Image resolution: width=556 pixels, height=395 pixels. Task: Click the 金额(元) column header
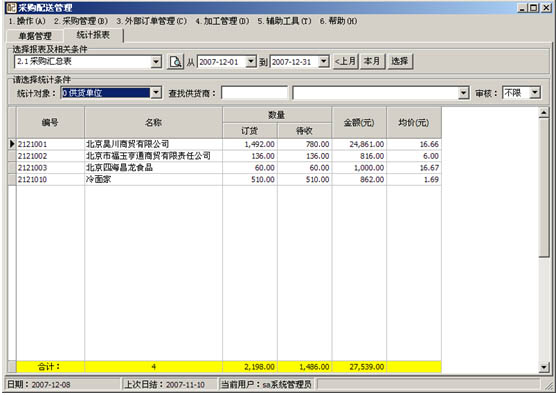(x=359, y=123)
